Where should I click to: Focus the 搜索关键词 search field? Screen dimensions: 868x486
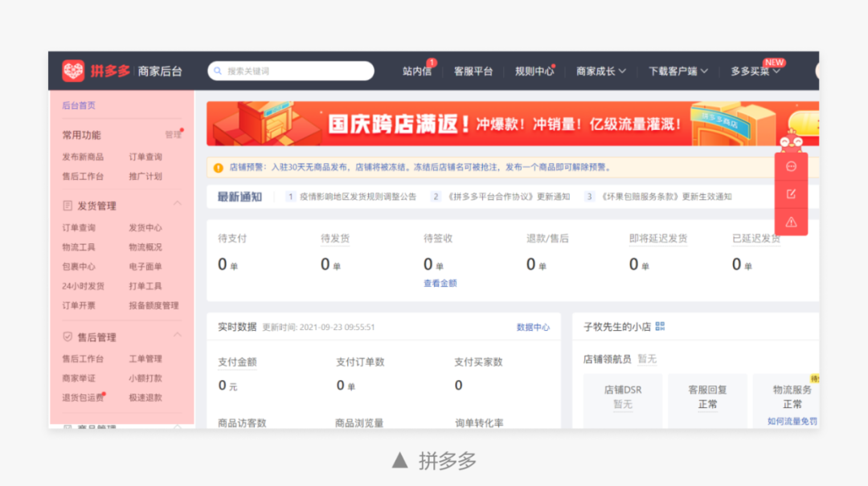291,71
